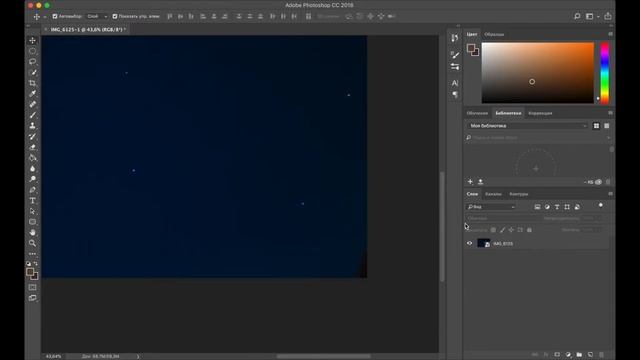640x360 pixels.
Task: Switch Libraries to list view
Action: (607, 126)
